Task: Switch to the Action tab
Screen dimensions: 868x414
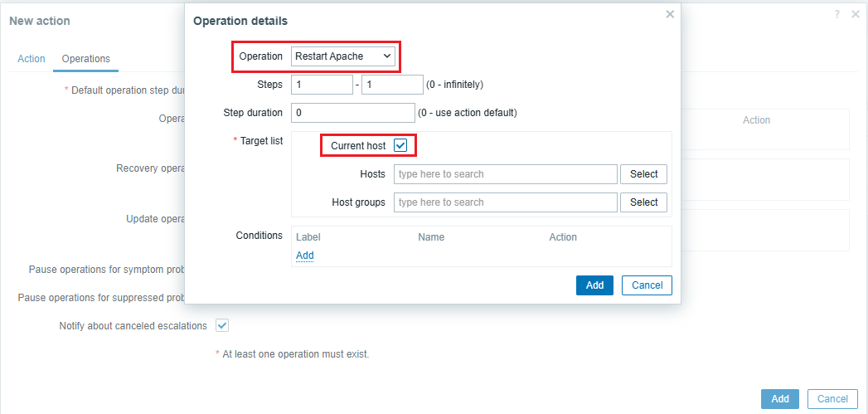Action: [x=32, y=59]
